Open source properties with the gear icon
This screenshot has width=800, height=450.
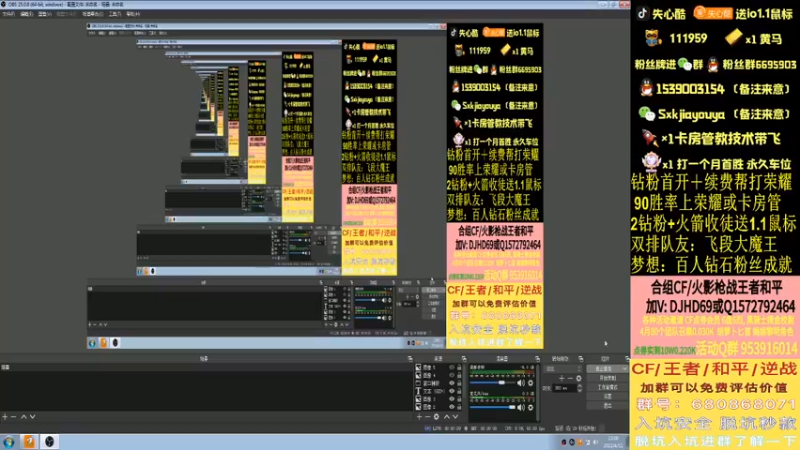pos(437,417)
